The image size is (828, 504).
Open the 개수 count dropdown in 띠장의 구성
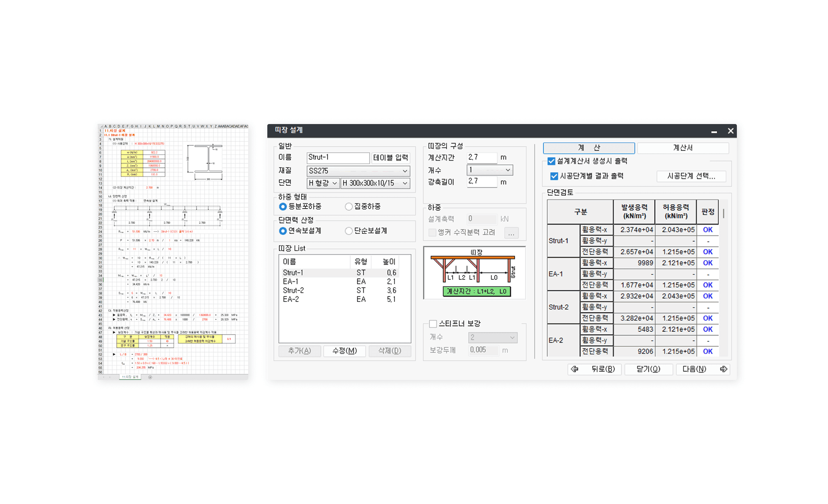click(x=490, y=170)
